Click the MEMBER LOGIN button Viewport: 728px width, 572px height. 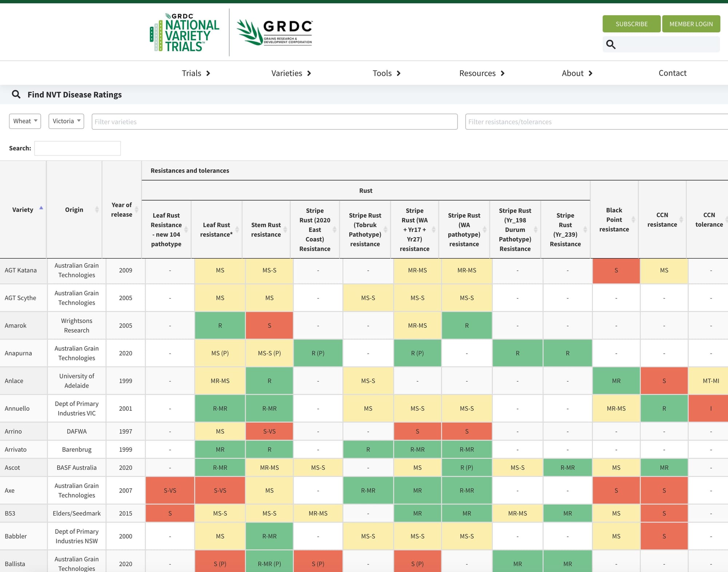click(691, 24)
